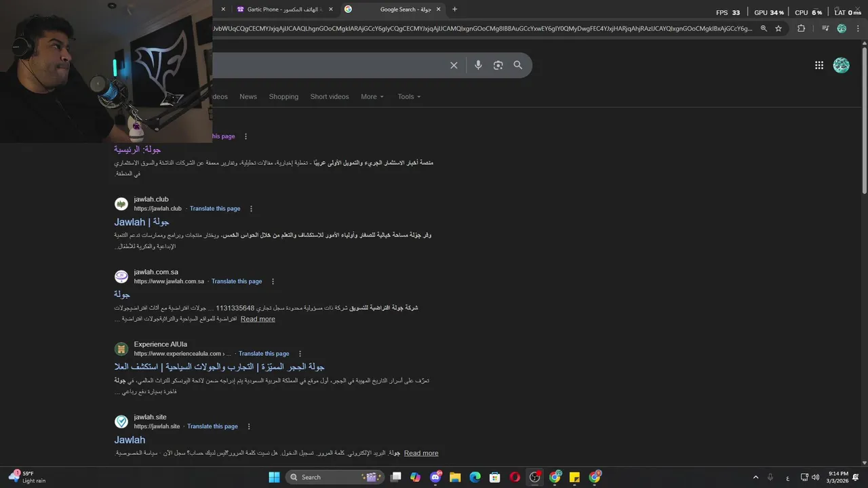Screen dimensions: 868x488
Task: Open the clock showing 9:14 PM
Action: pyautogui.click(x=838, y=477)
